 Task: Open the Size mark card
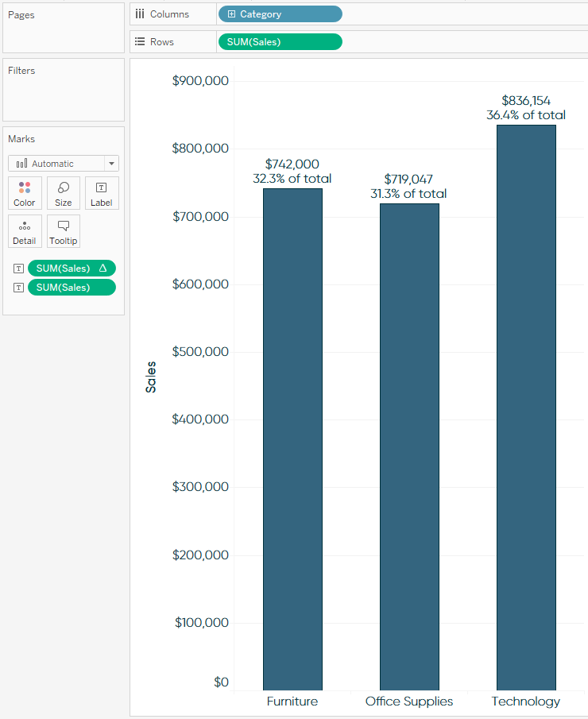click(x=64, y=193)
